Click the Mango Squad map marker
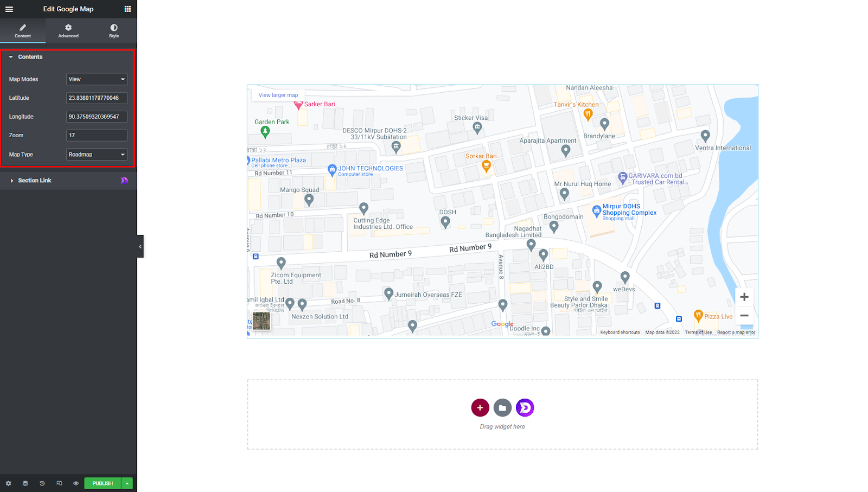Image resolution: width=868 pixels, height=492 pixels. pos(309,200)
